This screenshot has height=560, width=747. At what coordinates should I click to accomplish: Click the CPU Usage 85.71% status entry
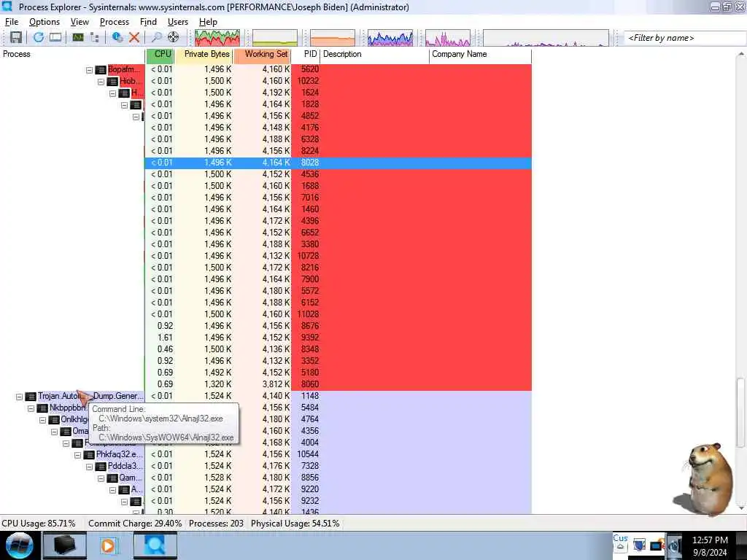click(x=39, y=524)
